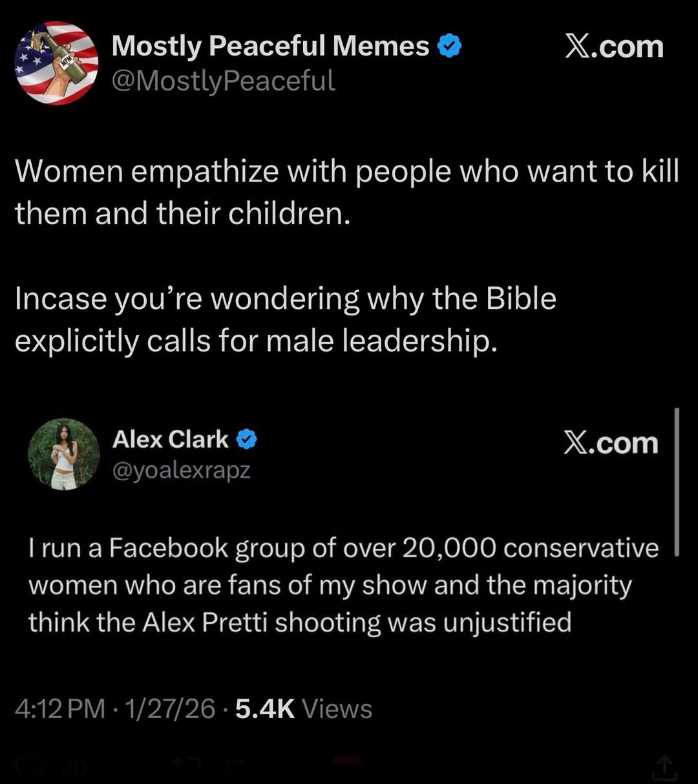Click the verified badge next to Alex Clark
698x784 pixels.
246,440
